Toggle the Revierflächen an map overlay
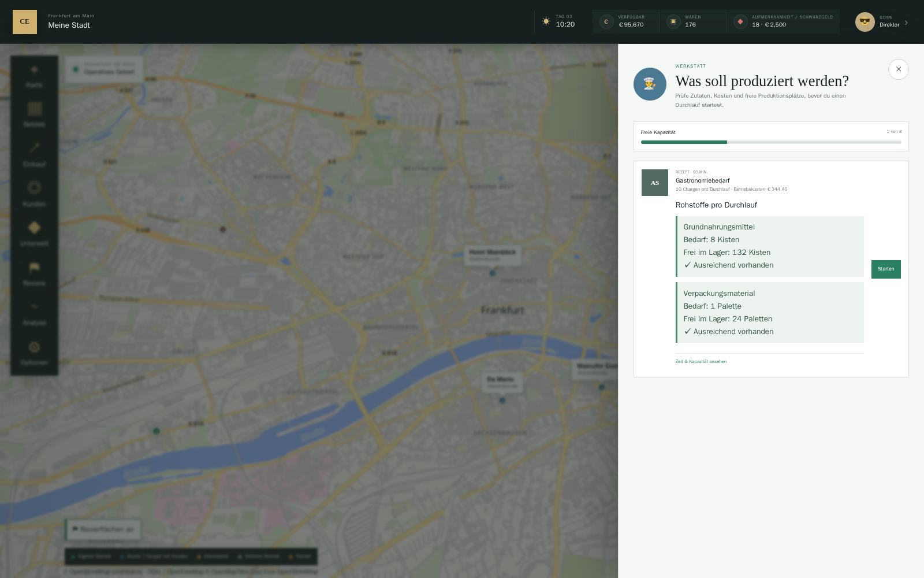Screen dimensions: 924x578 click(103, 529)
